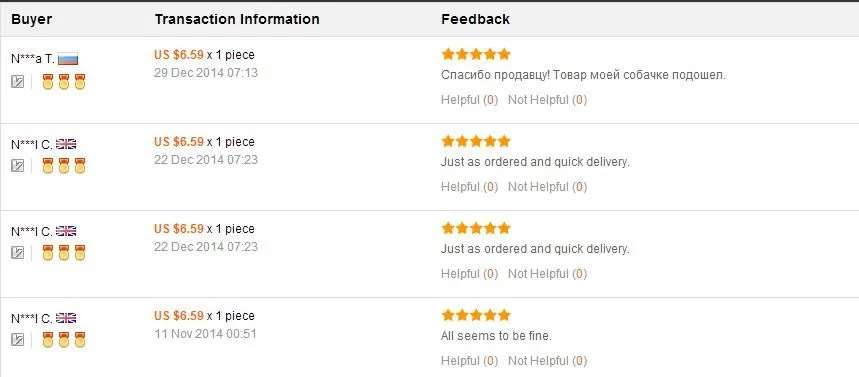Click the US $6.59 price dated 29 Dec 2014
The width and height of the screenshot is (859, 377).
pos(179,55)
